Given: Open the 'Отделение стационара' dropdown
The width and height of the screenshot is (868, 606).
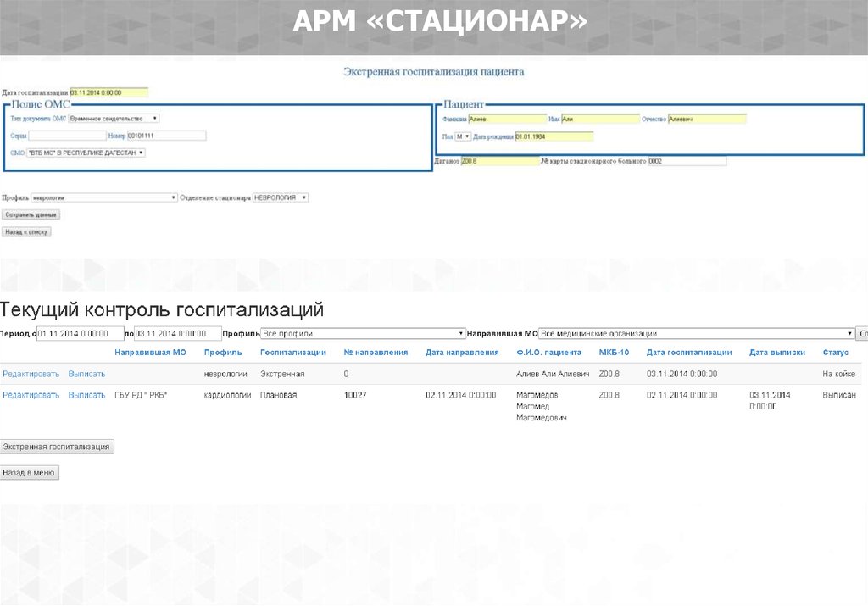Looking at the screenshot, I should click(281, 197).
